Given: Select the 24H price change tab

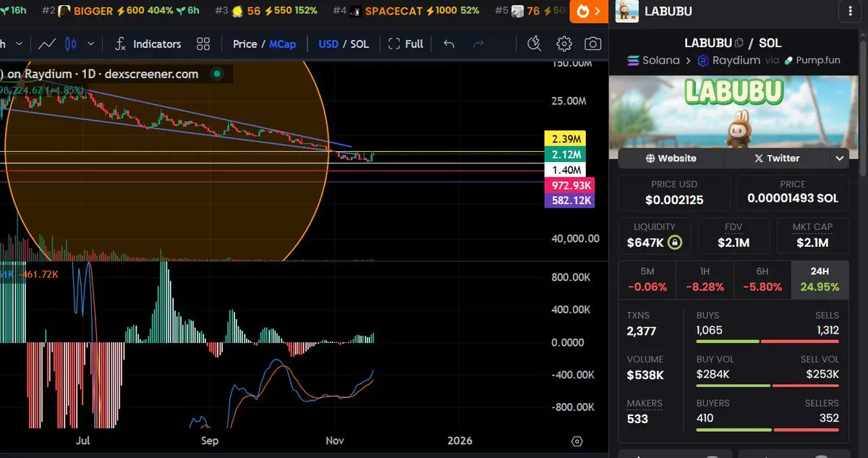Looking at the screenshot, I should click(x=820, y=279).
